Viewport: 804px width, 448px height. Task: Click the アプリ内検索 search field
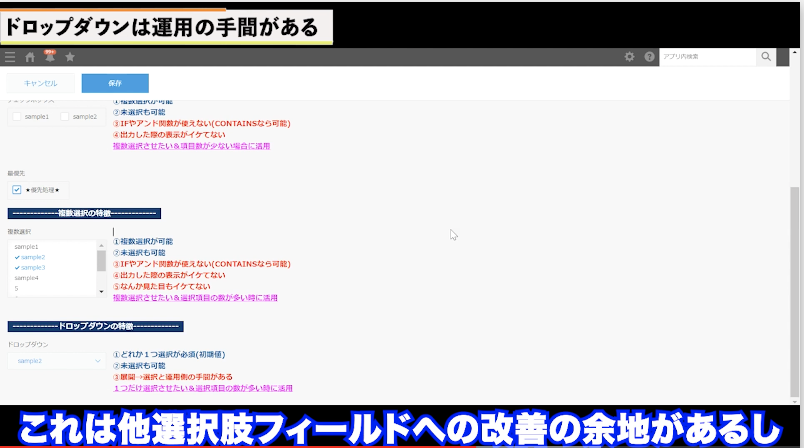click(x=707, y=57)
